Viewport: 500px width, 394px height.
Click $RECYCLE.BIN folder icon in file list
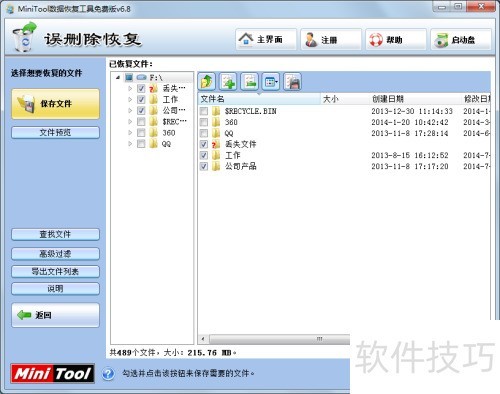tap(216, 111)
